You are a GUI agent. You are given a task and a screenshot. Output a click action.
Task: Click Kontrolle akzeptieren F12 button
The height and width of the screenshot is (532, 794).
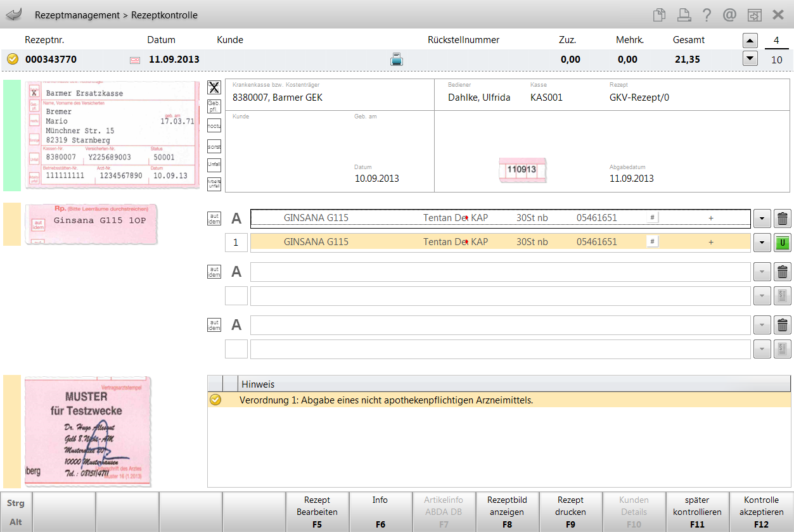761,512
